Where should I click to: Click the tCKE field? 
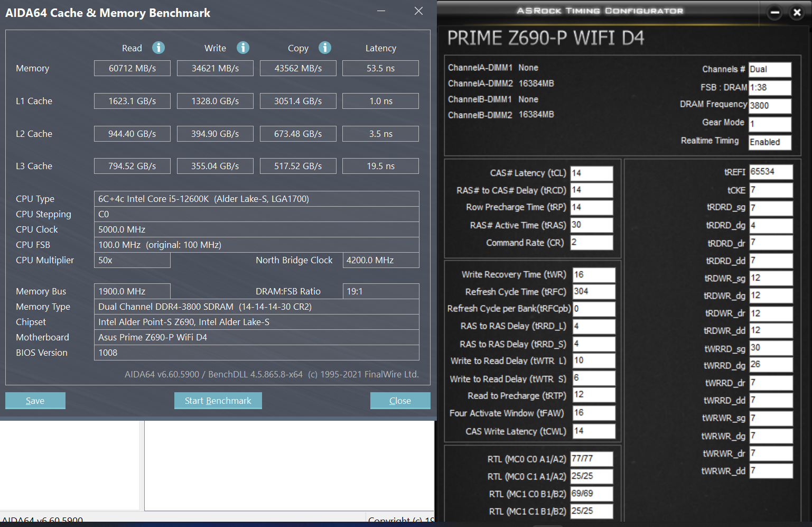pos(771,190)
